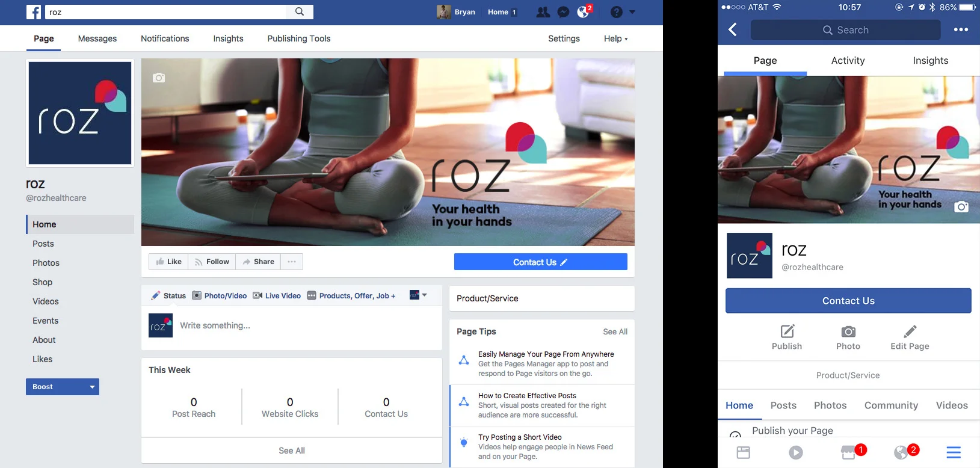Tap the mobile notifications globe with badge 2
The height and width of the screenshot is (468, 980).
(905, 452)
